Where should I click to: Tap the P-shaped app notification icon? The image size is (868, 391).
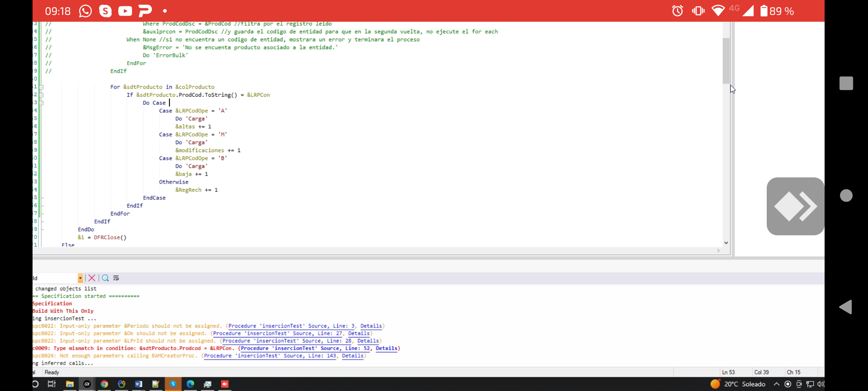(145, 11)
